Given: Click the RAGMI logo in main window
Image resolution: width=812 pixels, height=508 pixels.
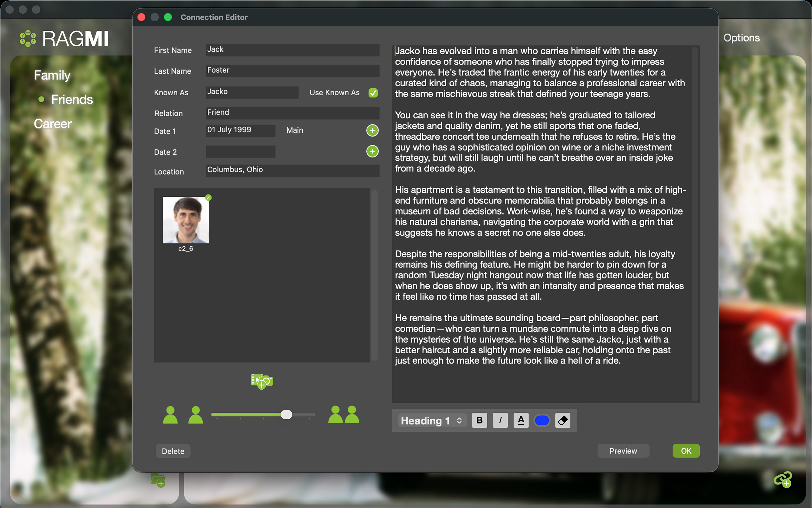Looking at the screenshot, I should 64,39.
